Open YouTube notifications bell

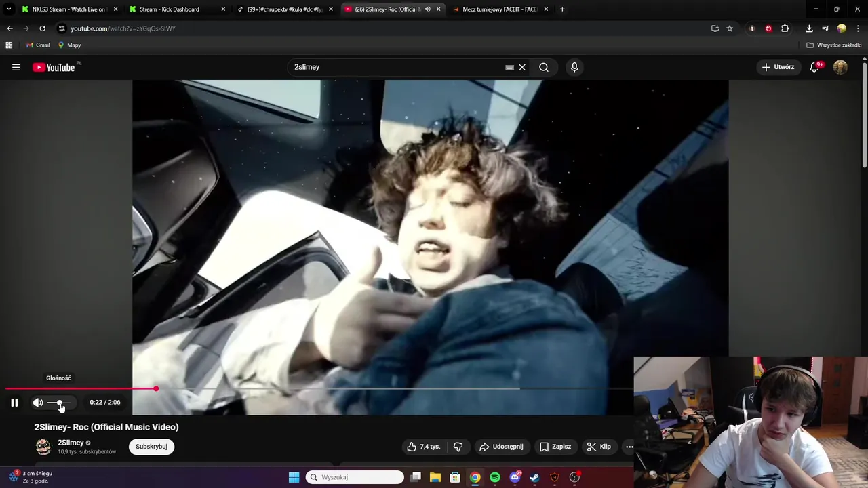tap(815, 67)
